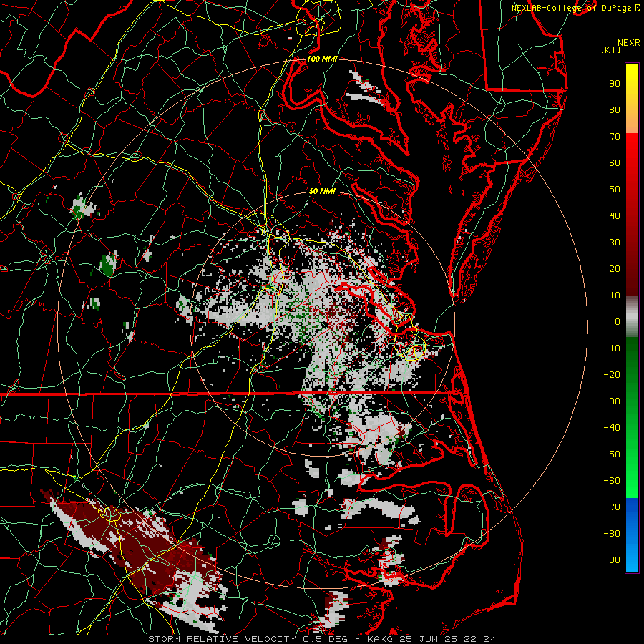Click the 50 NMI range ring label
The height and width of the screenshot is (644, 644).
[x=322, y=191]
